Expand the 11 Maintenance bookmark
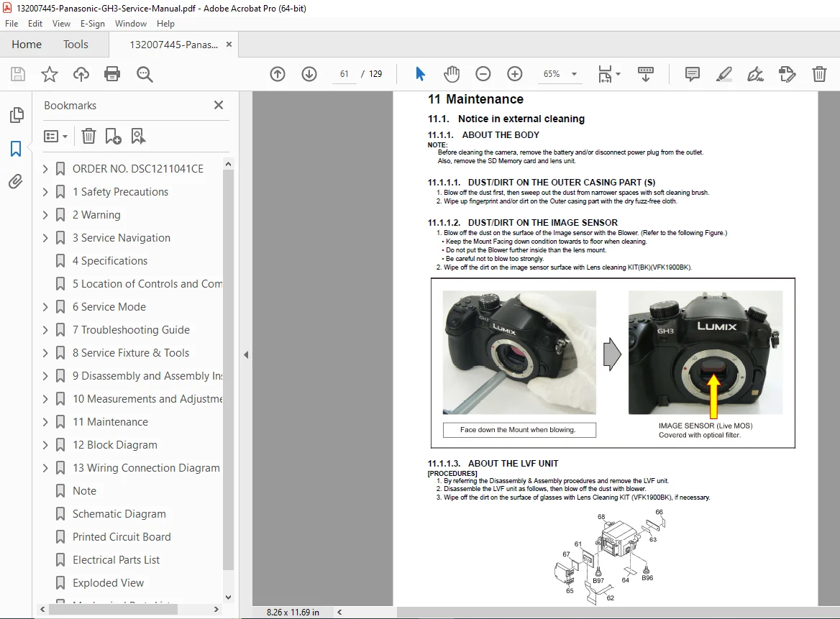Viewport: 840px width, 619px height. 45,422
